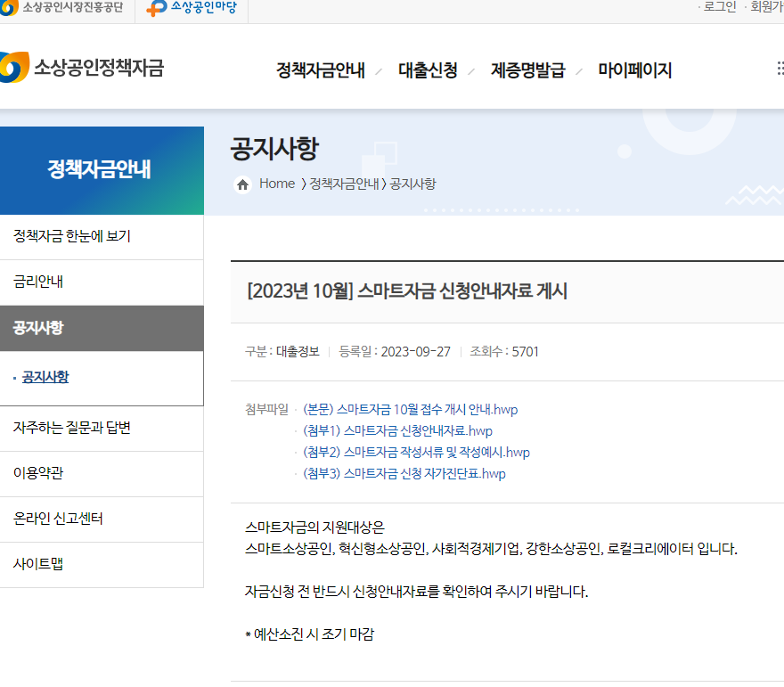Click the 조회수 : 5701 text
784x687 pixels.
click(504, 351)
